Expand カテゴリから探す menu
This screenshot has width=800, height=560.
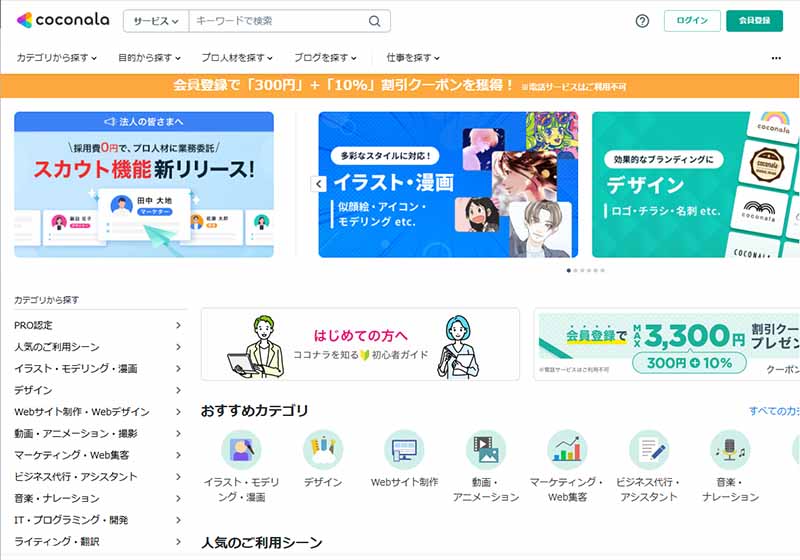click(57, 58)
